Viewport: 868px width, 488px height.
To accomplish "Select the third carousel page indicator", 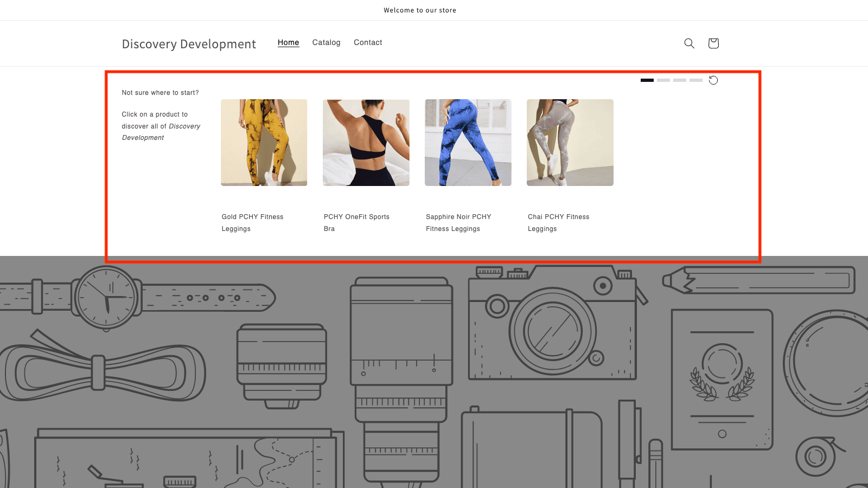I will coord(679,80).
